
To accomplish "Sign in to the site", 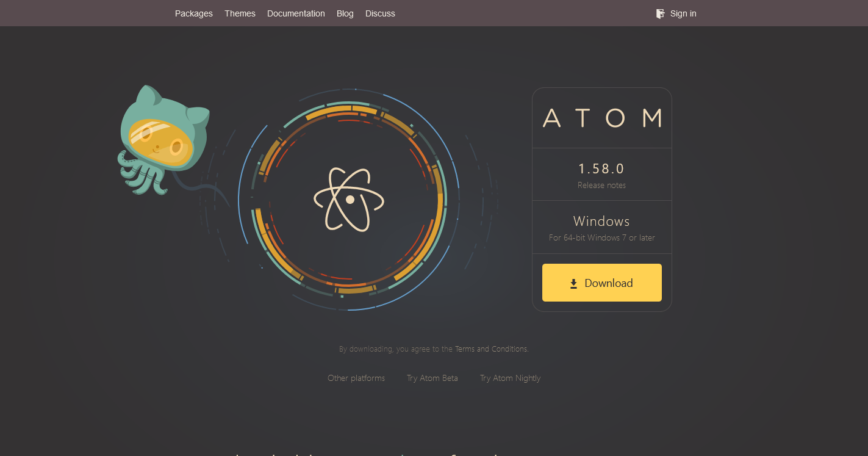I will (x=683, y=13).
